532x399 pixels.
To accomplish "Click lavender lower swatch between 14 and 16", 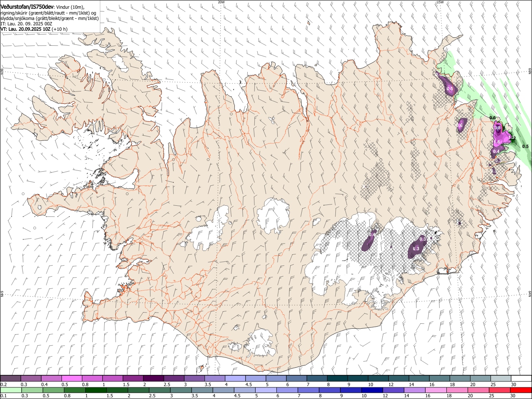I will point(414,390).
